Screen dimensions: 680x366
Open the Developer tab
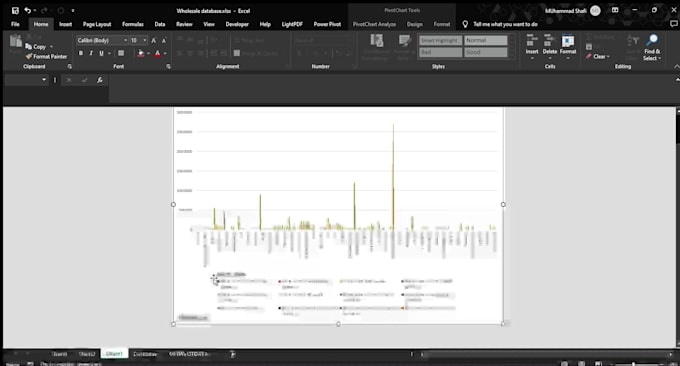(x=237, y=24)
